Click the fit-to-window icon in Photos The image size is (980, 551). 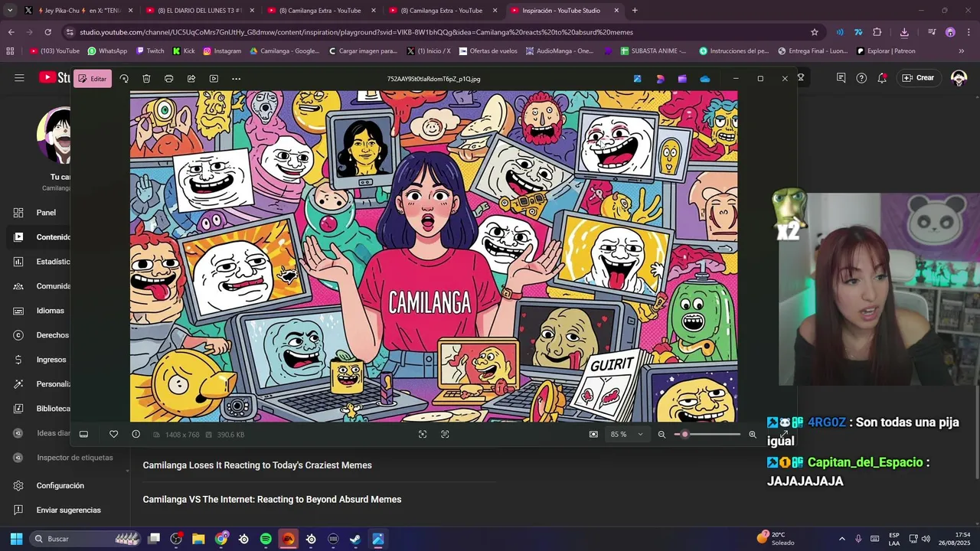(x=423, y=434)
